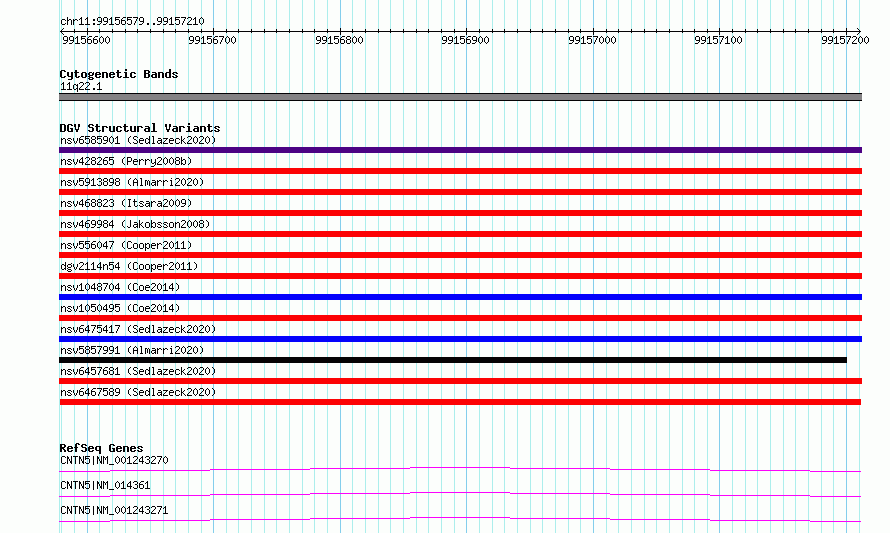Click the red bar under nsv6457681

tap(460, 381)
